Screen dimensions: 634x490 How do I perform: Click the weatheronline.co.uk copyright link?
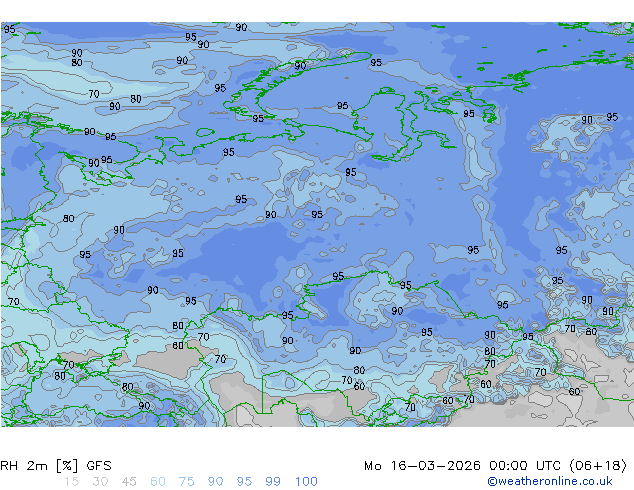coord(549,481)
